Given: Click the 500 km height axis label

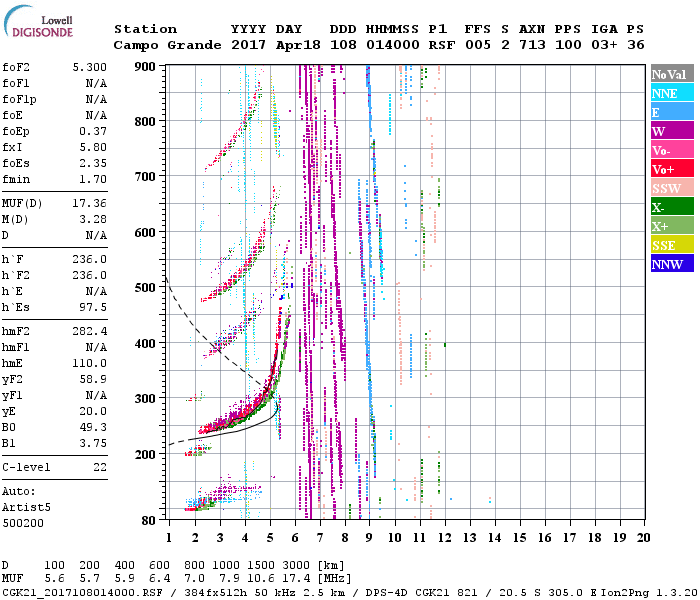Looking at the screenshot, I should click(x=145, y=288).
